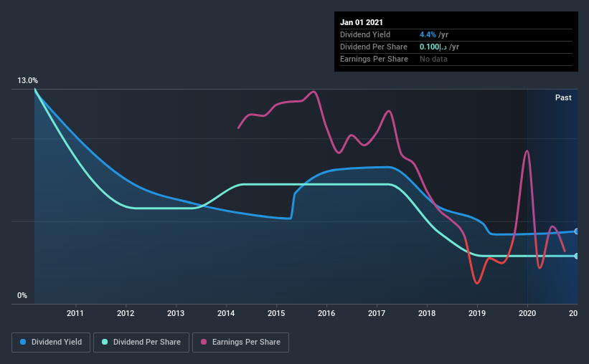Click the 0% y-axis label
This screenshot has height=364, width=589.
(22, 296)
